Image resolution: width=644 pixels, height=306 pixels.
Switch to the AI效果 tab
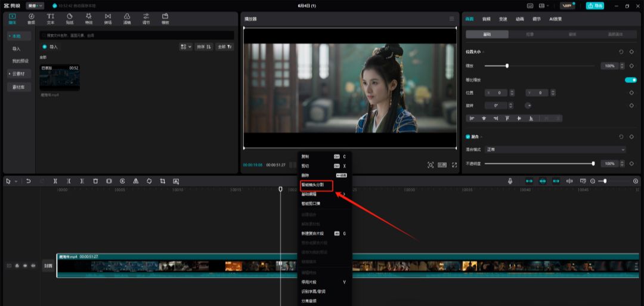click(555, 19)
